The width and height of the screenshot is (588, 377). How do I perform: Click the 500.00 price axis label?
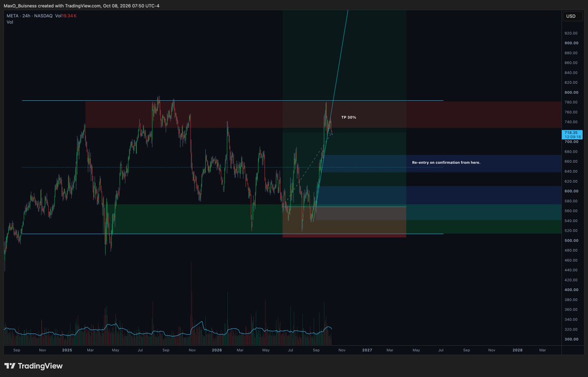tap(571, 240)
